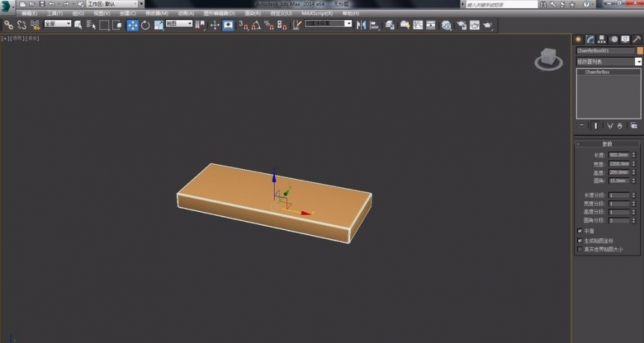Toggle Keyboard Shortcut Override icon

[x=228, y=25]
